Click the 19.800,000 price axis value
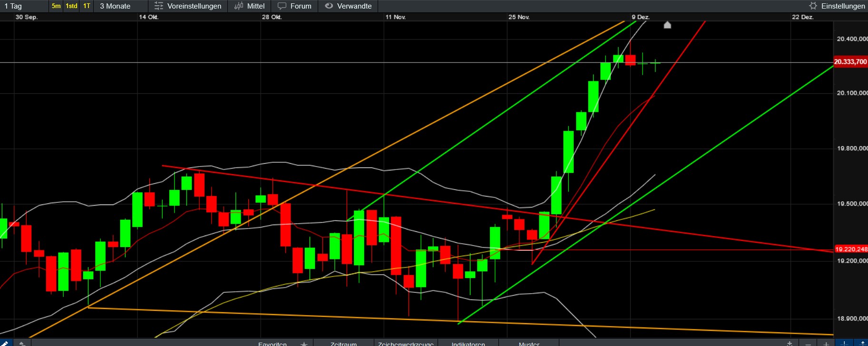Viewport: 868px width, 346px height. pyautogui.click(x=852, y=148)
